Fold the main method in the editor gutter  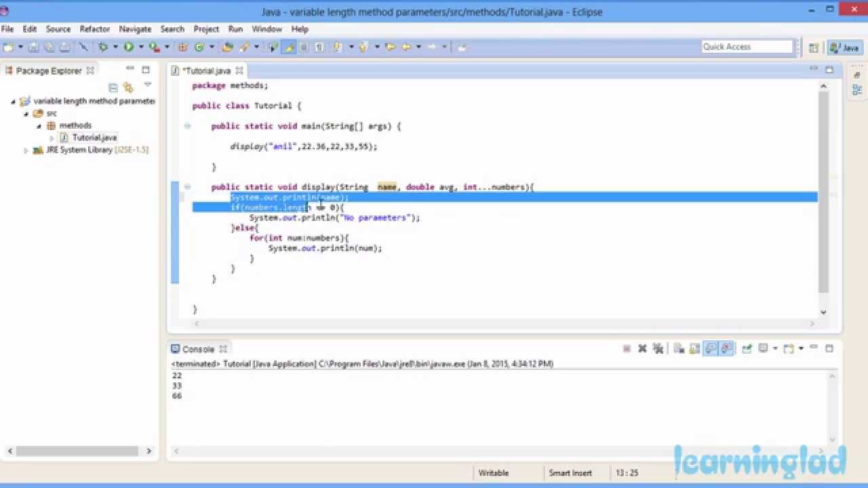tap(187, 125)
